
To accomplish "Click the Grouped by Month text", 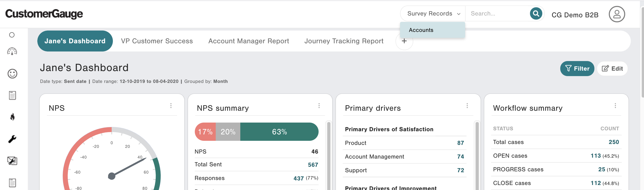I will 206,81.
